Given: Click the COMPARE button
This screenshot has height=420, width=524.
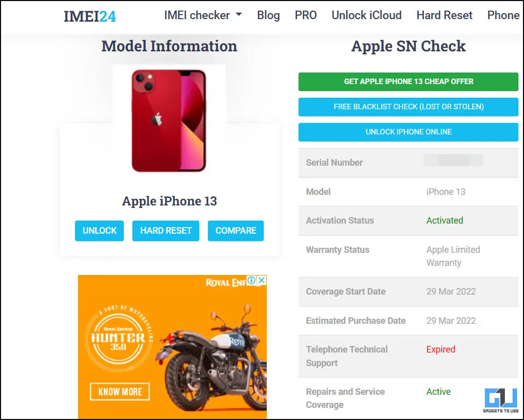Looking at the screenshot, I should (236, 231).
